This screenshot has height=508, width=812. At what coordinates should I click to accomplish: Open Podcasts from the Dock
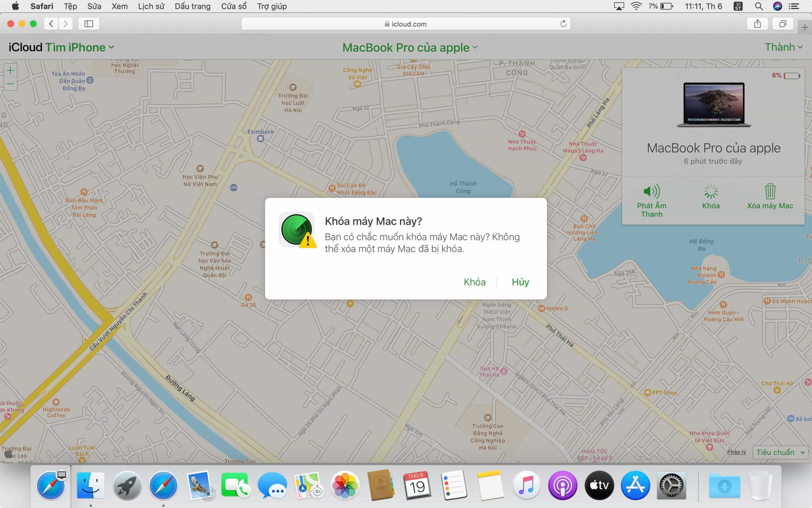562,485
